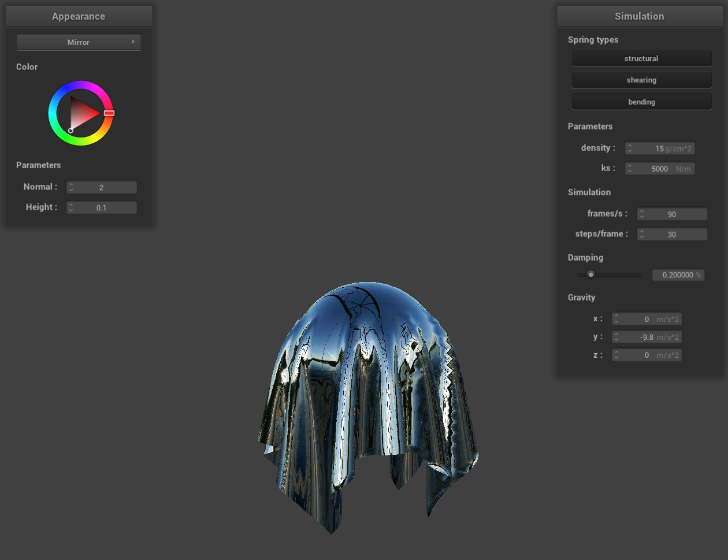Screen dimensions: 728x560
Task: Click the damping percentage value box
Action: tap(678, 275)
